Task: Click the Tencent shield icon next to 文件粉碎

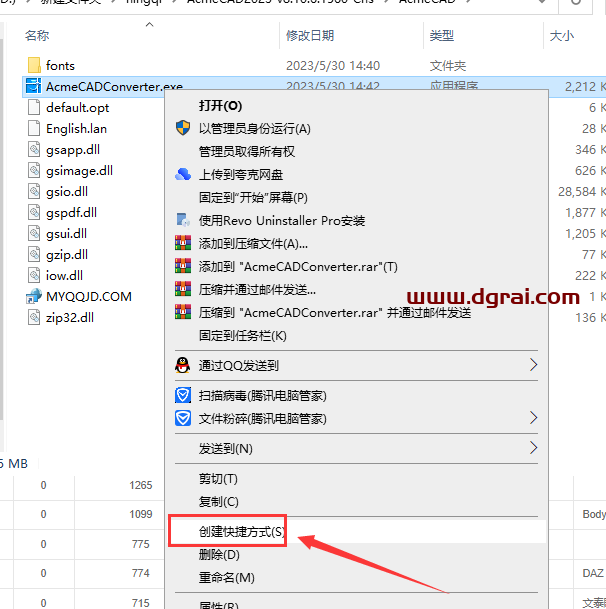Action: pos(183,418)
